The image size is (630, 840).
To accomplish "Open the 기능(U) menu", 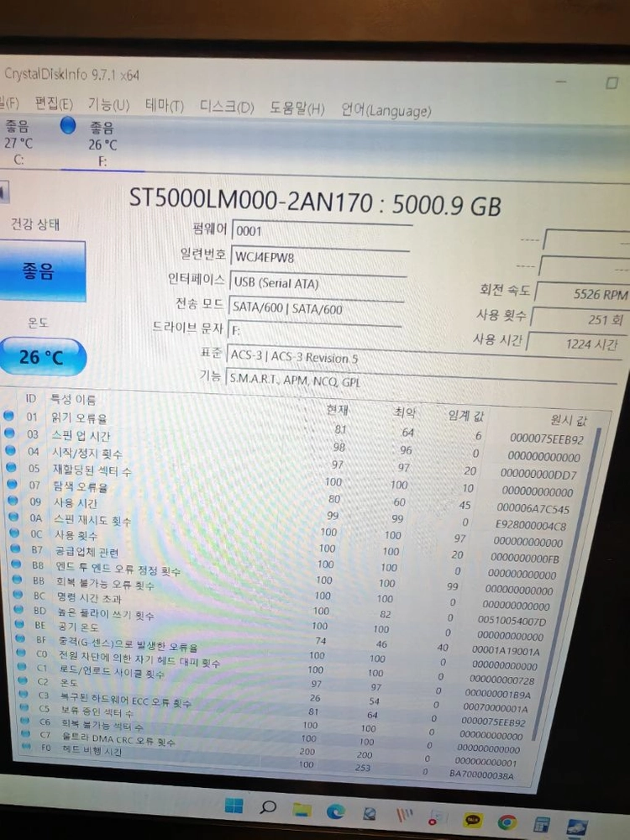I will pyautogui.click(x=108, y=104).
